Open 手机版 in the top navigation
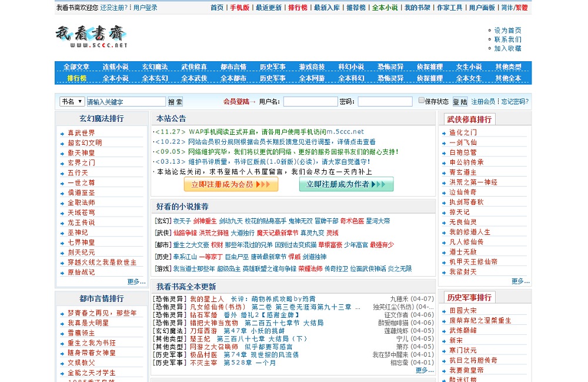This screenshot has width=588, height=382. click(x=240, y=8)
